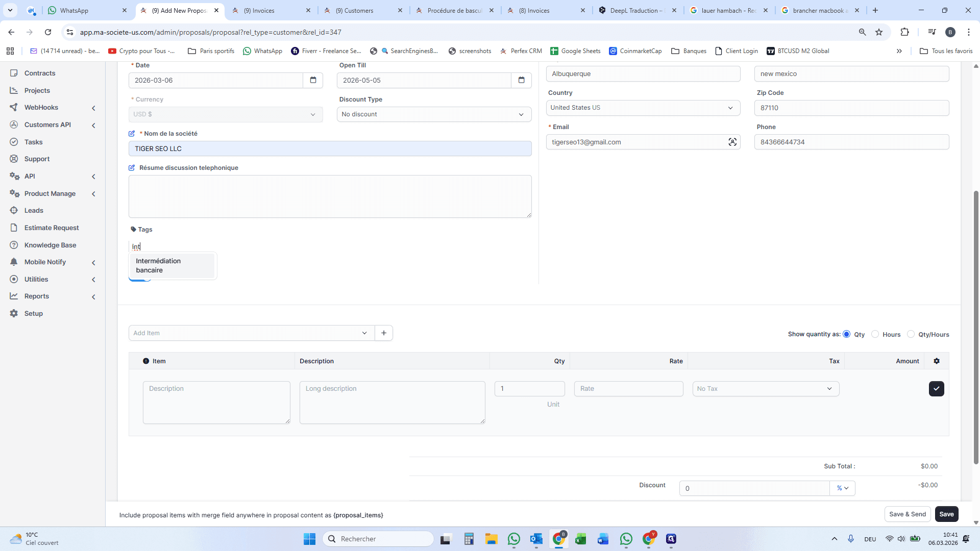Click the Zip Code field

pos(851,108)
